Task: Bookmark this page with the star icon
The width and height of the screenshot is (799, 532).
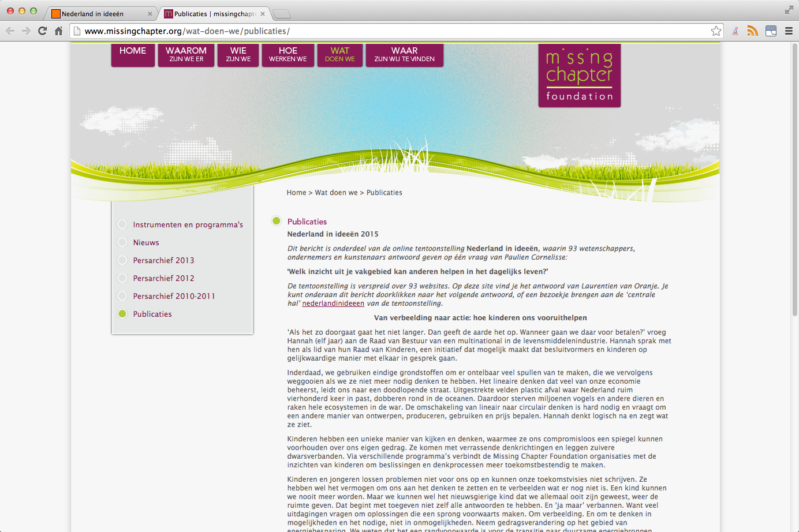Action: 716,31
